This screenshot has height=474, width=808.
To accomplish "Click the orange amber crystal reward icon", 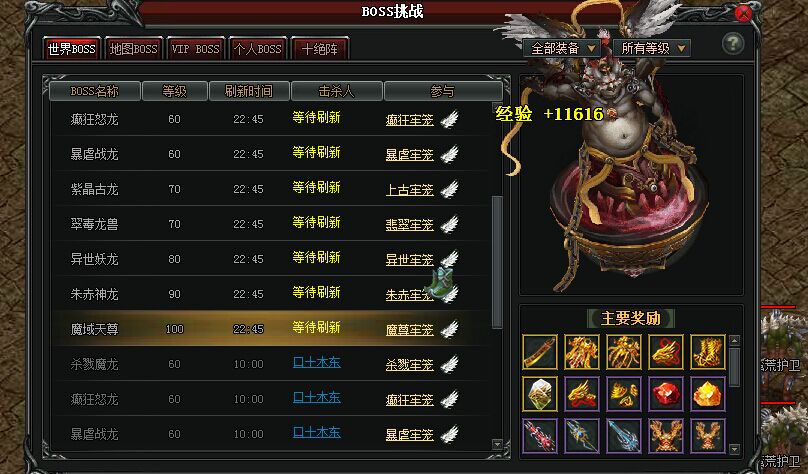I will click(x=708, y=394).
